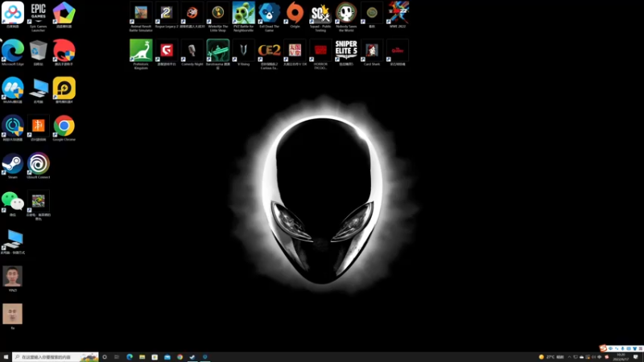Open the This PC shortcut below WeChat
The image size is (644, 362).
(13, 241)
